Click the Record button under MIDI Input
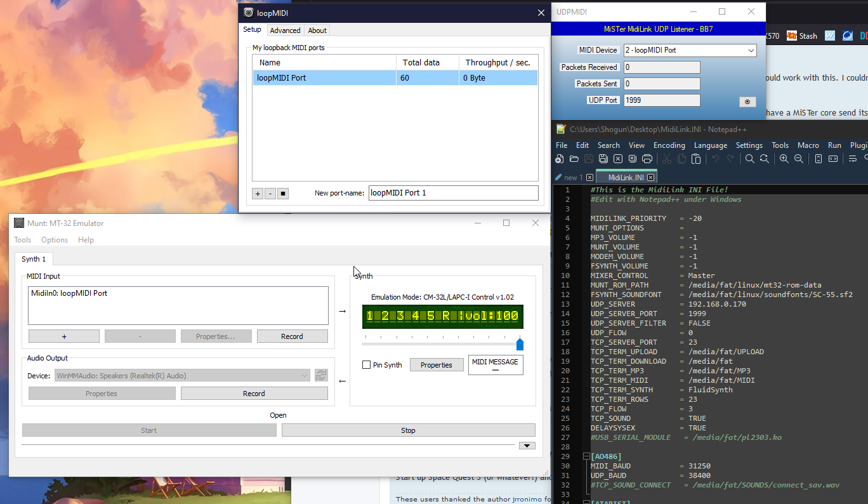868x504 pixels. [x=292, y=336]
